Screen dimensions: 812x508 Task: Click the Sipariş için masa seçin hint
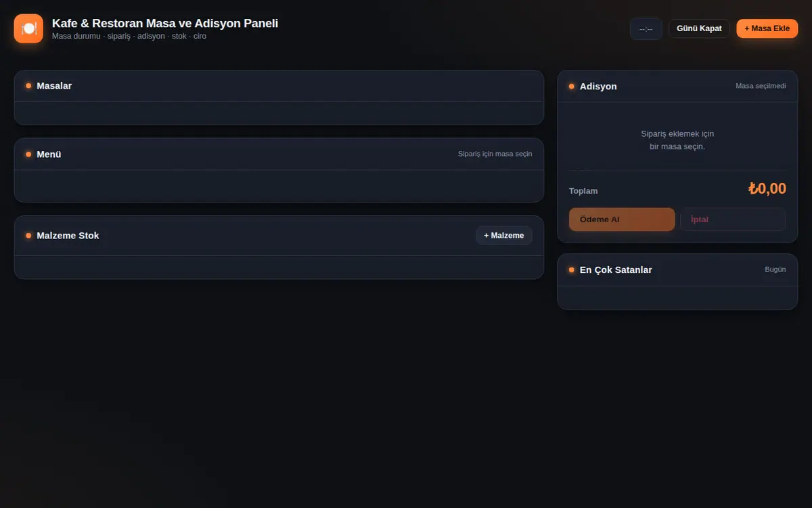pyautogui.click(x=495, y=154)
